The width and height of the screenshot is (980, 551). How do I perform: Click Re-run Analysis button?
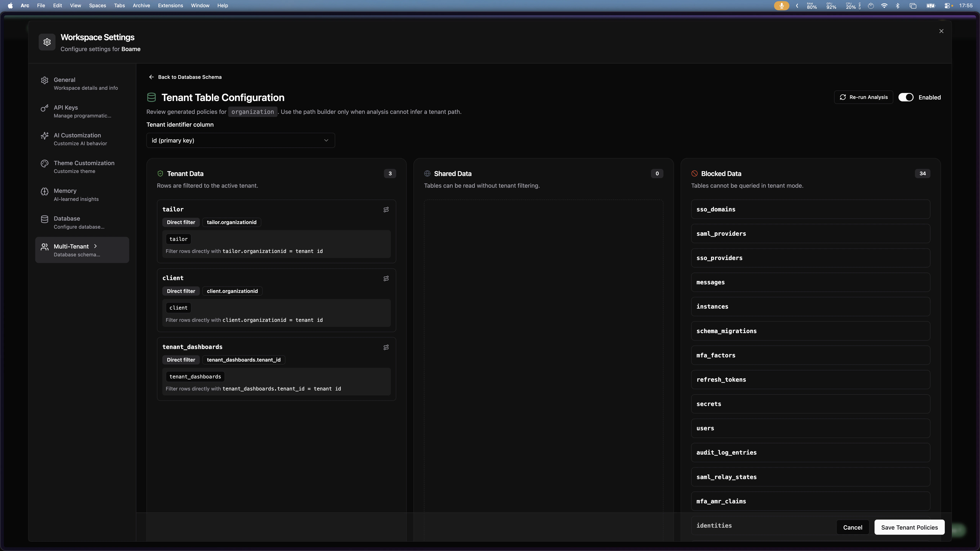pos(864,97)
